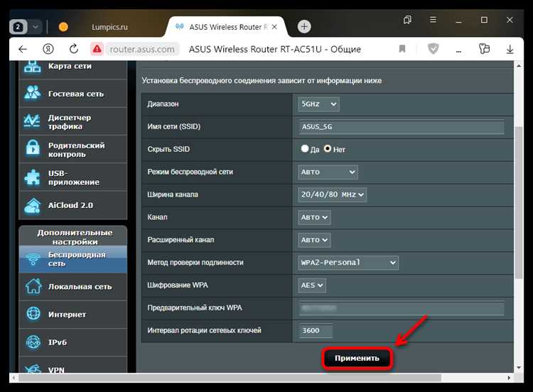Click the red insecure-connection warning icon
The image size is (533, 392).
97,49
